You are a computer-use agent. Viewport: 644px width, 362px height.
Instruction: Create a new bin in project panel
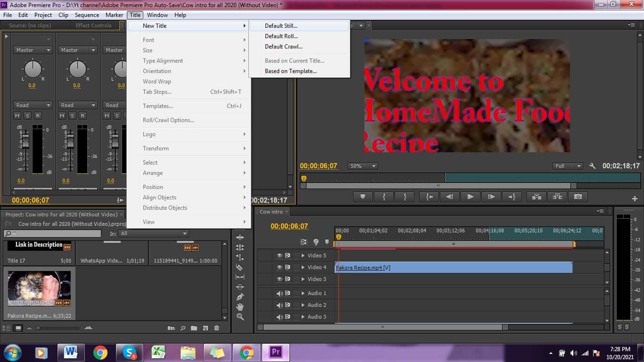[194, 328]
